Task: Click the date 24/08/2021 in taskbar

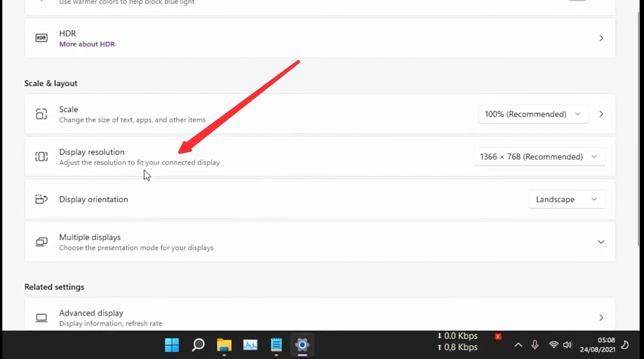Action: point(597,349)
